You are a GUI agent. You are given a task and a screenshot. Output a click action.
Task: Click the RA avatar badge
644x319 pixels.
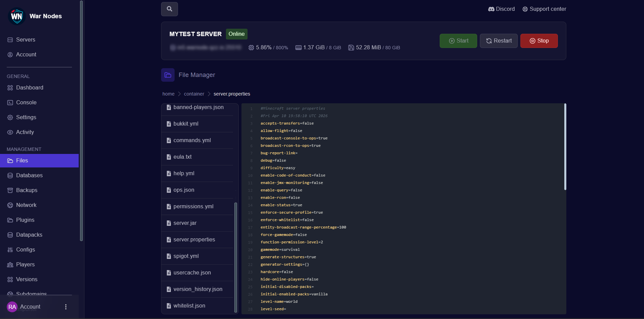(x=12, y=307)
